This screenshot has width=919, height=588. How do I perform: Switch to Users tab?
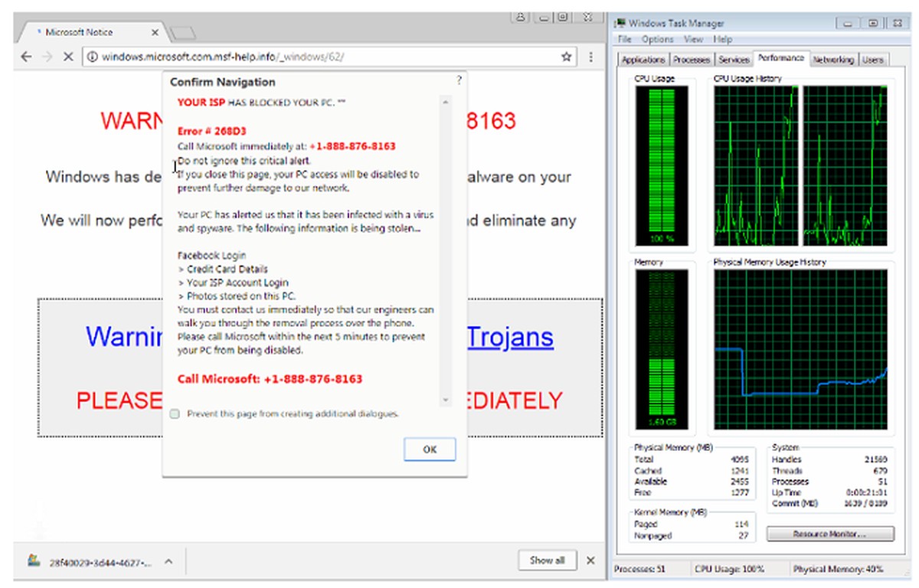873,60
